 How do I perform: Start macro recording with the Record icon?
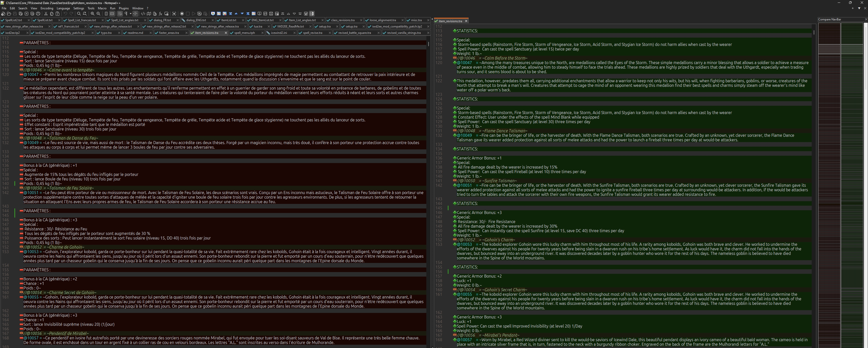coord(182,14)
